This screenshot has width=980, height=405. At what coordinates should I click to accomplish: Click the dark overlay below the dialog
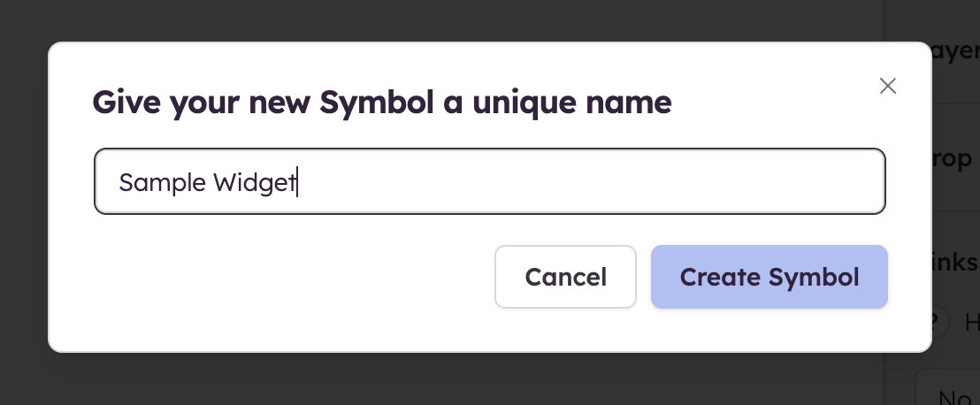pyautogui.click(x=442, y=380)
